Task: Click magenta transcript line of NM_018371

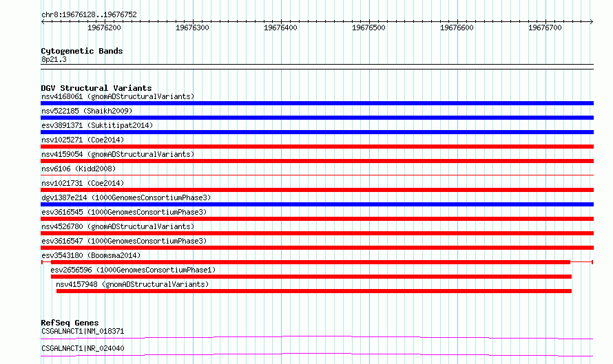Action: coord(317,337)
